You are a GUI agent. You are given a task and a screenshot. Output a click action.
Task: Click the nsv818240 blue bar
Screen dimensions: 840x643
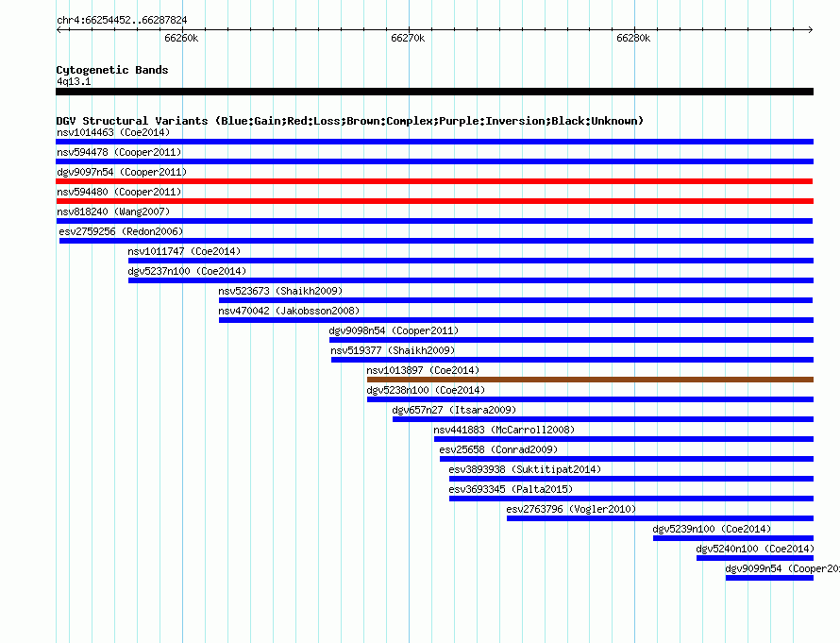point(434,221)
